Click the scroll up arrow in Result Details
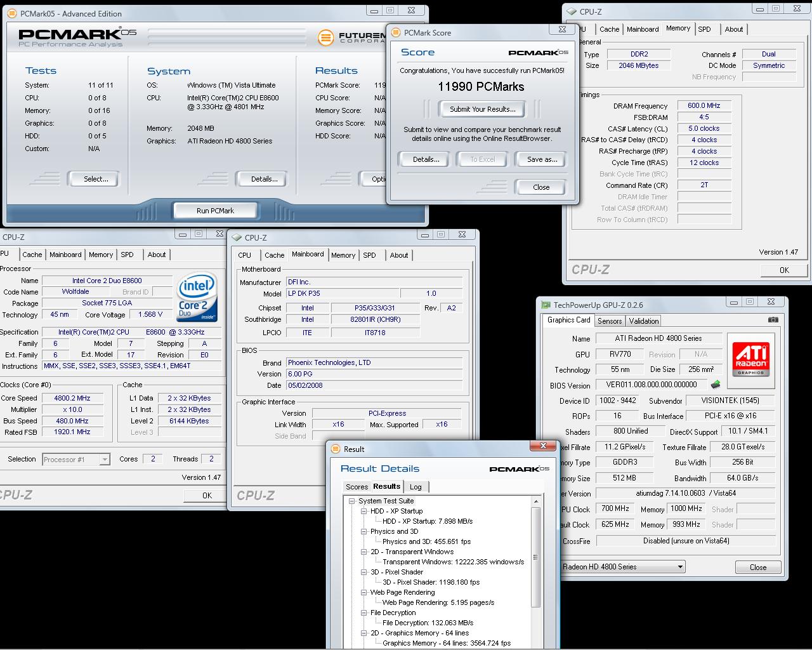This screenshot has height=650, width=812. pyautogui.click(x=535, y=501)
